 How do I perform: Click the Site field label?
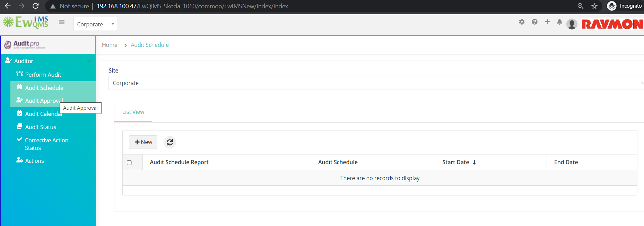tap(113, 70)
